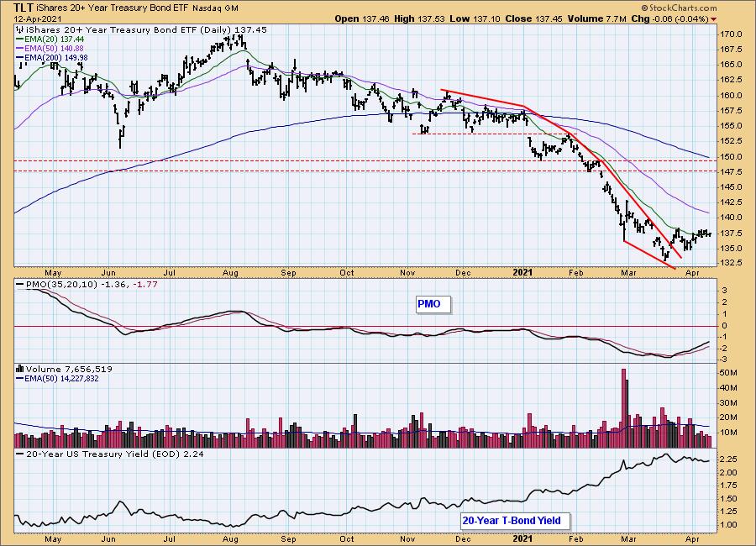Screen dimensions: 756x546
Task: Click the purple EMA(50) price legend swatch
Action: point(20,48)
